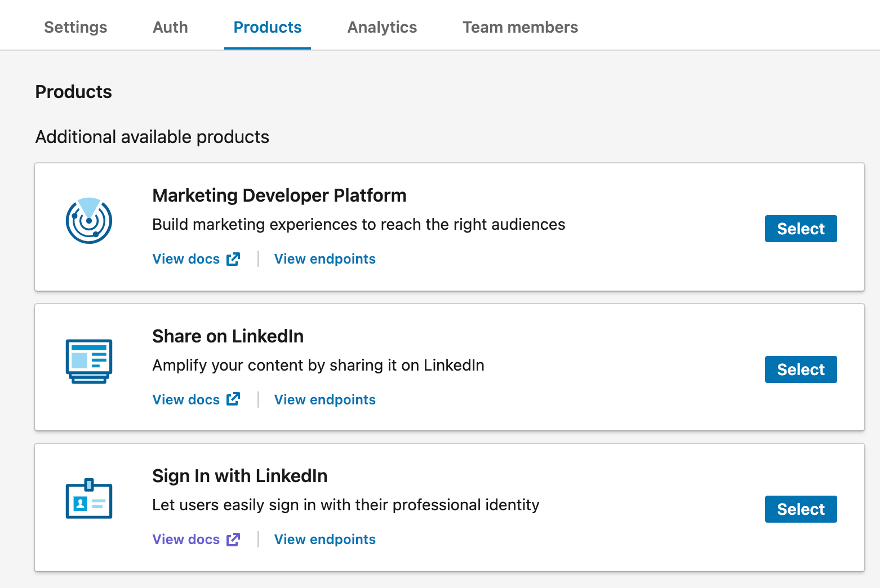
Task: Click 'Let users easily sign in' description
Action: pos(346,505)
